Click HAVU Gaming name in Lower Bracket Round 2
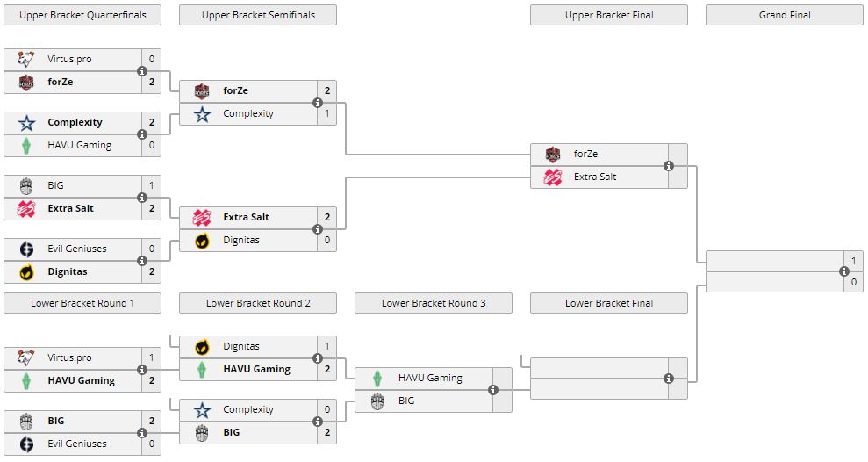The image size is (868, 462). point(256,370)
